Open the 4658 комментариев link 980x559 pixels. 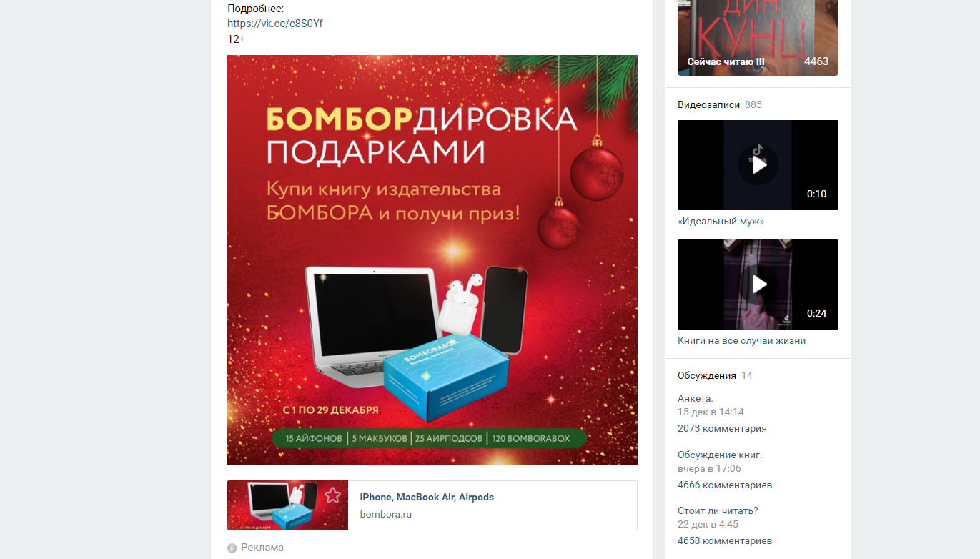tap(725, 540)
